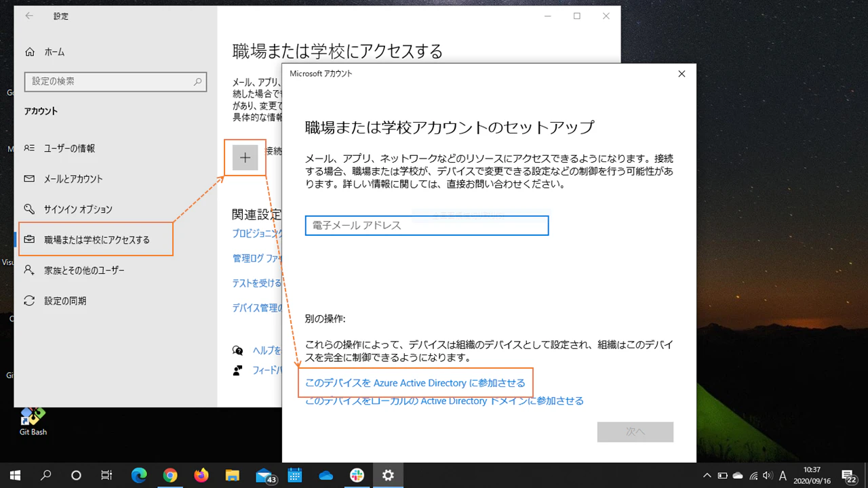Click the feedback person icon in Settings
Viewport: 868px width, 488px height.
(x=238, y=370)
